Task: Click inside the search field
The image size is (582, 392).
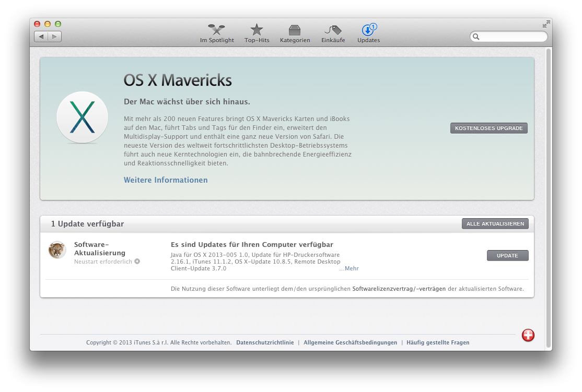Action: 512,37
